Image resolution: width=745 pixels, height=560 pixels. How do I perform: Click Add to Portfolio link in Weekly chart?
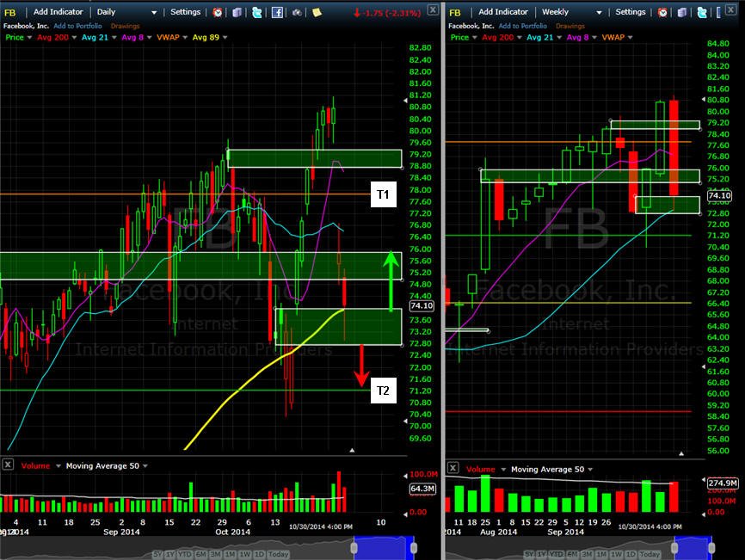[x=523, y=26]
